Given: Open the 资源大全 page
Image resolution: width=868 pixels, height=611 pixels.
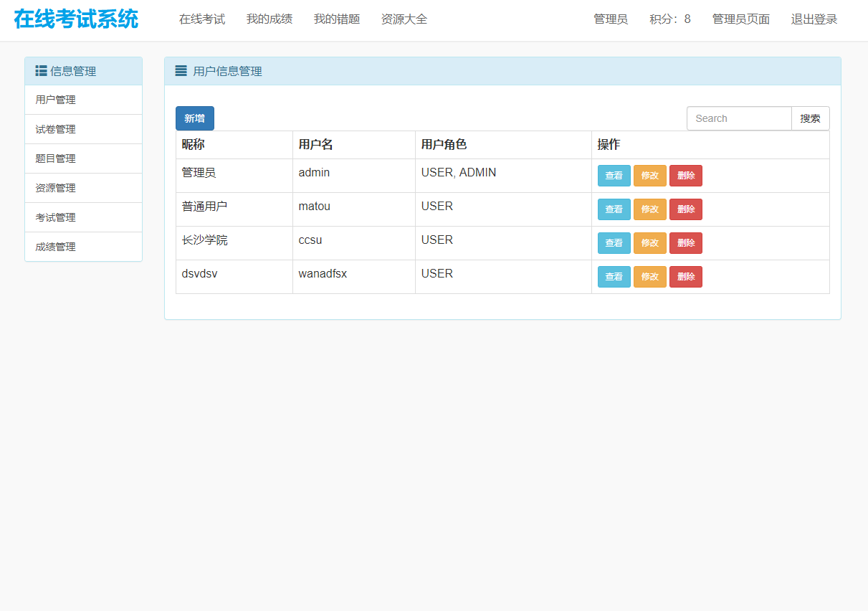Looking at the screenshot, I should (x=404, y=19).
